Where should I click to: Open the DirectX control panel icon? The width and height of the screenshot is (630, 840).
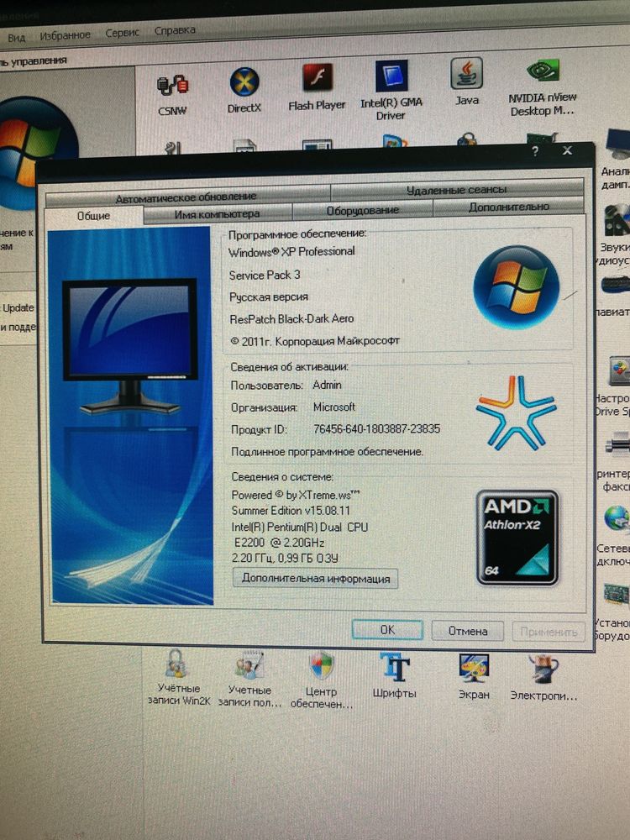[x=244, y=90]
